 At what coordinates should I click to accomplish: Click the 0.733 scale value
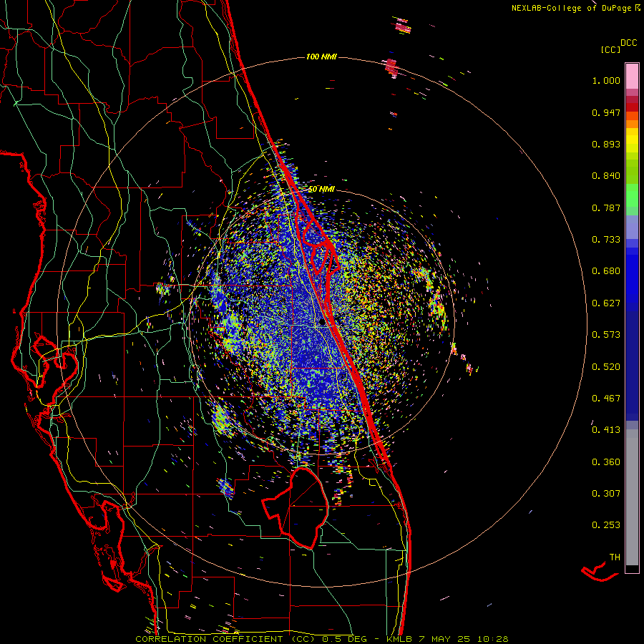coord(606,240)
